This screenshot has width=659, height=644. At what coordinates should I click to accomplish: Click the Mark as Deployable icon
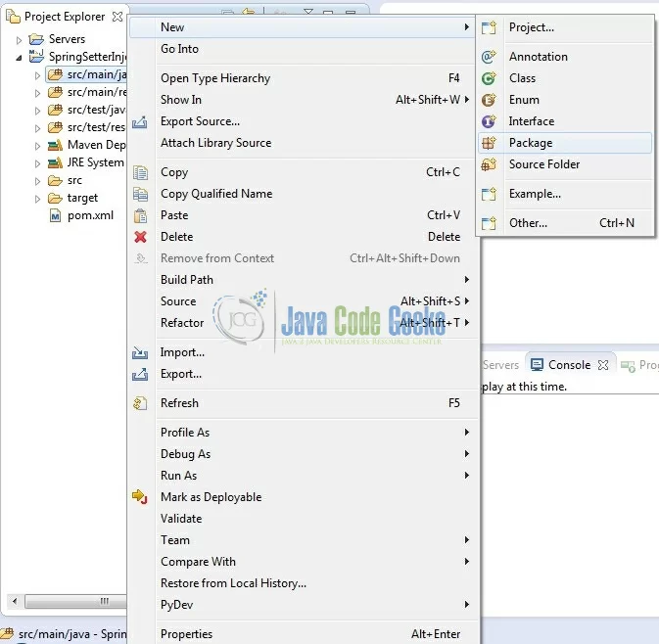140,497
